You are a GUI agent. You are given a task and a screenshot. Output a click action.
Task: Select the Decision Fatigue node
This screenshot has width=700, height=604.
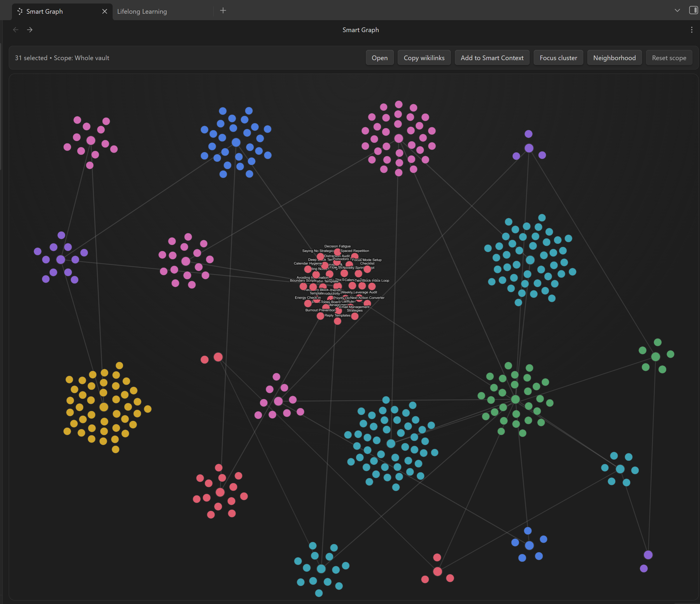point(338,252)
